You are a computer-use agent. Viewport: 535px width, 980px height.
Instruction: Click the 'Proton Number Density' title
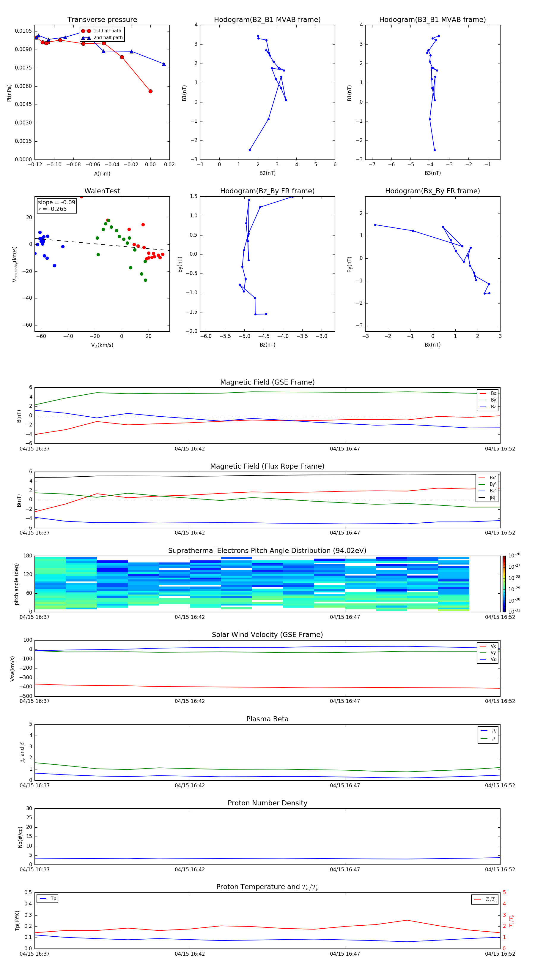[x=267, y=803]
